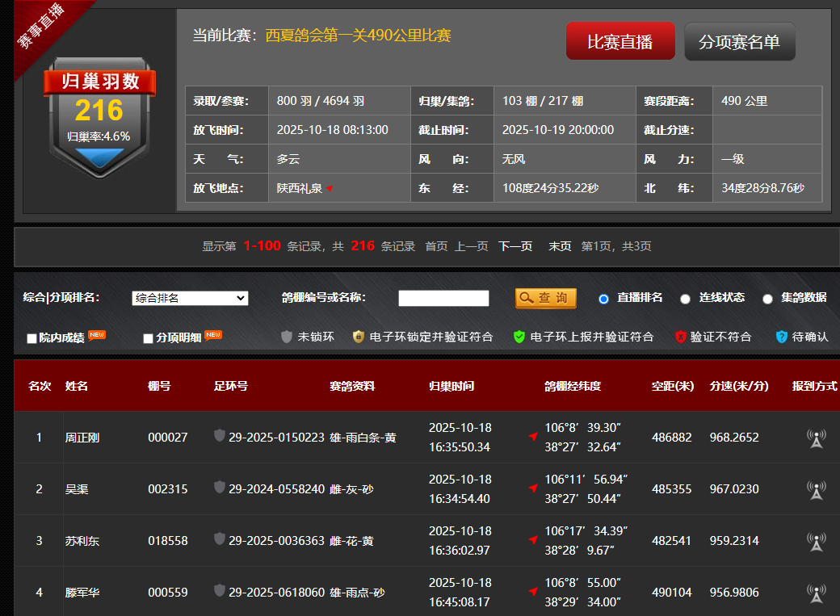Click the green shield 电子环上报并验证符合 icon

click(519, 337)
